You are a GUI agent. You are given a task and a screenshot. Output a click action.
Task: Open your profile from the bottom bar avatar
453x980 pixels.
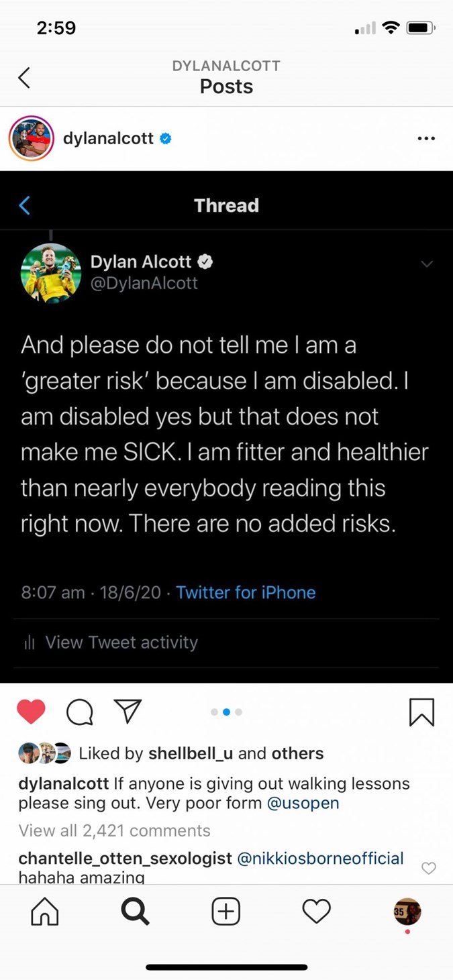pos(407,912)
